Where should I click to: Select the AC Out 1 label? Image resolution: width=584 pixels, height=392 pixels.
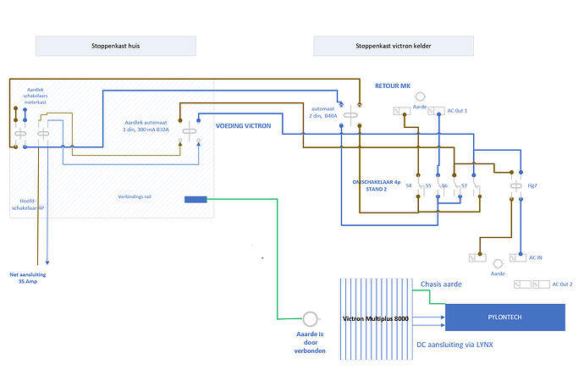(457, 111)
